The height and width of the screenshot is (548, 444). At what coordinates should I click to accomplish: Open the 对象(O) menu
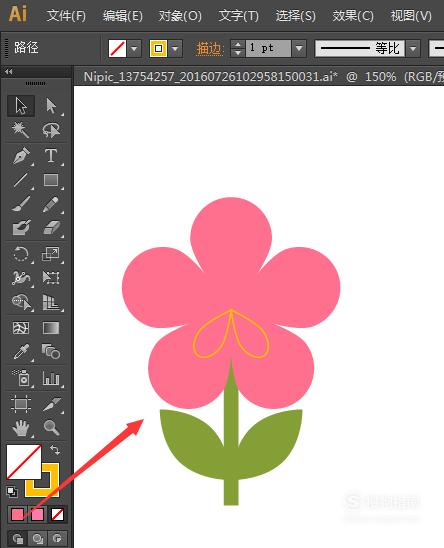click(x=180, y=16)
